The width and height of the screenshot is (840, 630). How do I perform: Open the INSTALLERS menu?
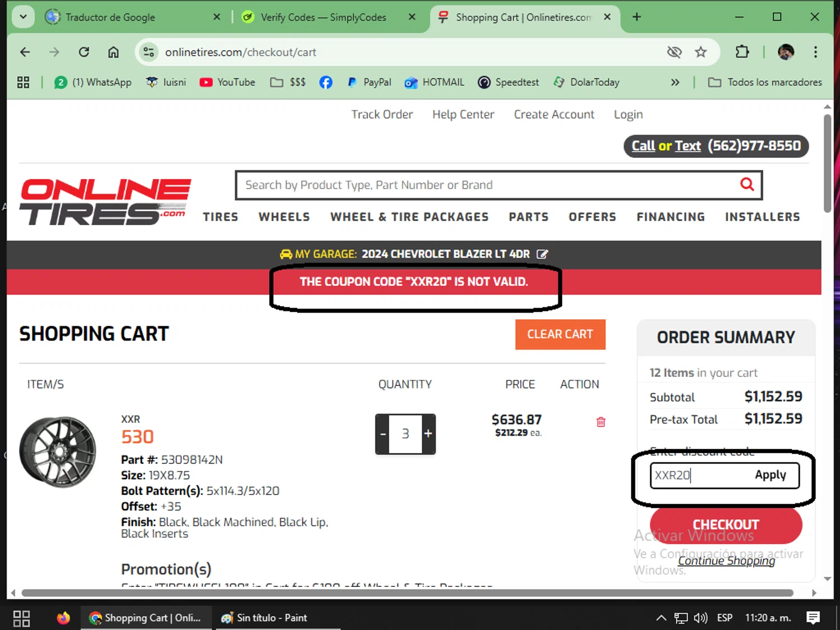[x=763, y=217]
